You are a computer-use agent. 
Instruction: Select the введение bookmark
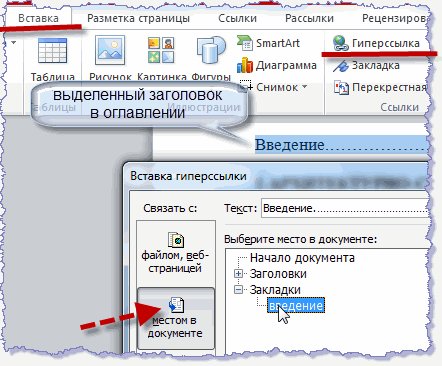[296, 306]
